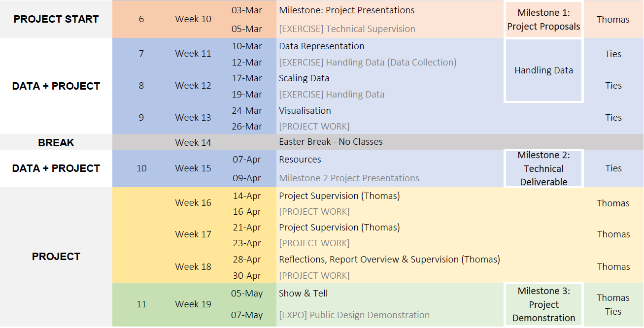
Task: Select the Week 19 cell
Action: tap(193, 304)
